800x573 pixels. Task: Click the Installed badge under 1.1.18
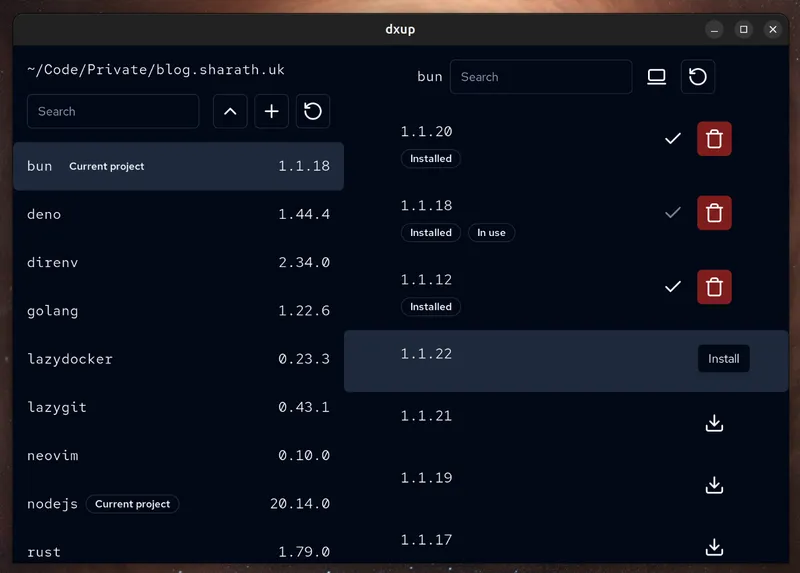[x=431, y=233]
